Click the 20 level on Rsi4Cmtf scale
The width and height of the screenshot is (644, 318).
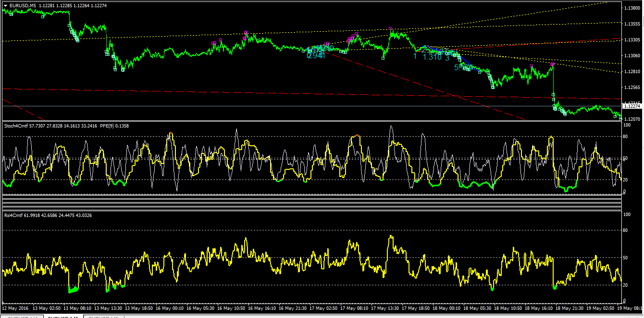point(625,285)
